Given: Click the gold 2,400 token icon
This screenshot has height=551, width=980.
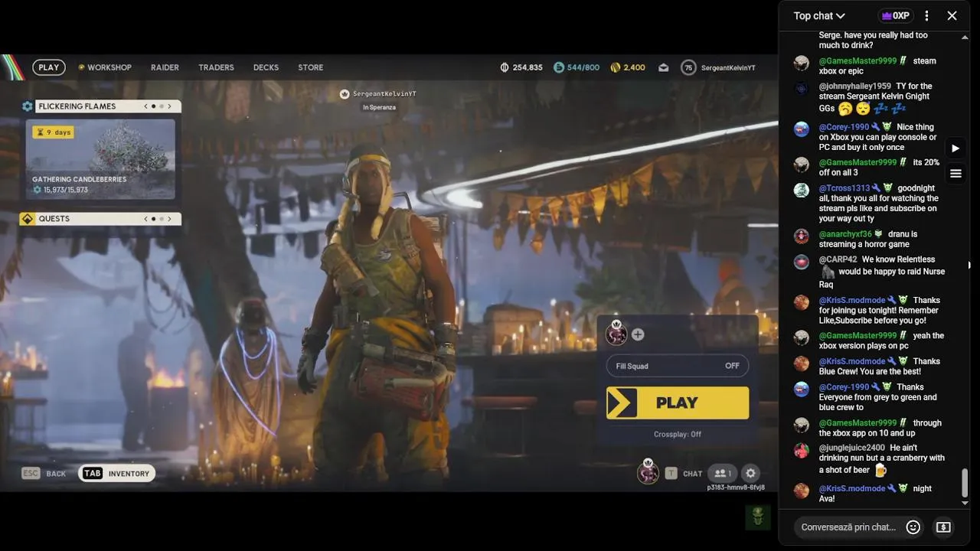Looking at the screenshot, I should point(615,67).
